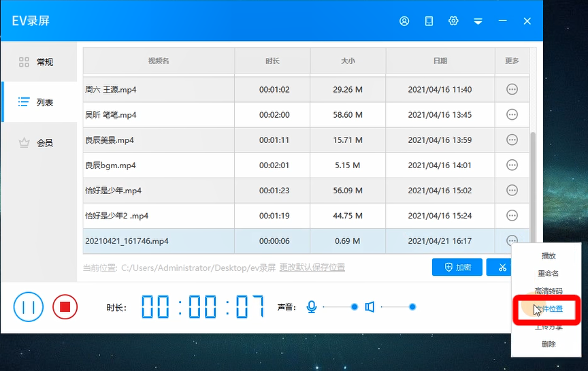
Task: Click the 时长 column header
Action: click(x=272, y=61)
